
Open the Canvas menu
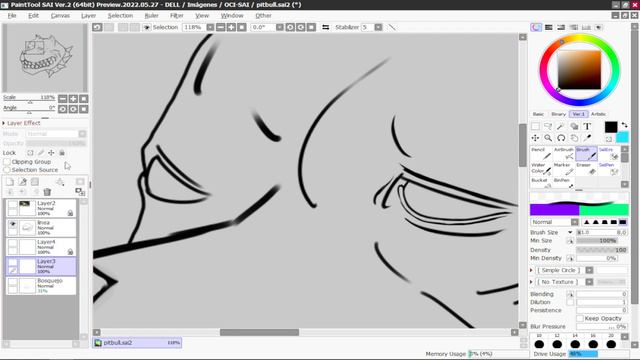tap(60, 16)
